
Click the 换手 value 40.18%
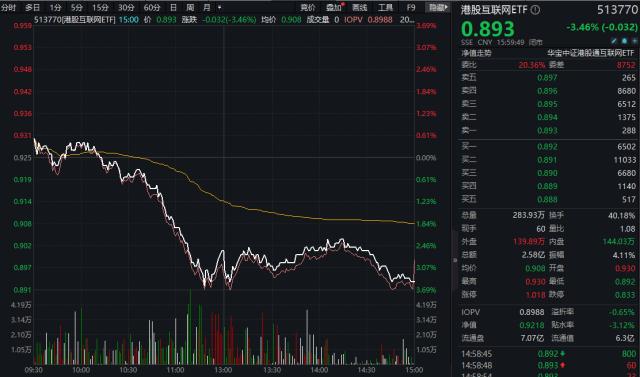(621, 215)
